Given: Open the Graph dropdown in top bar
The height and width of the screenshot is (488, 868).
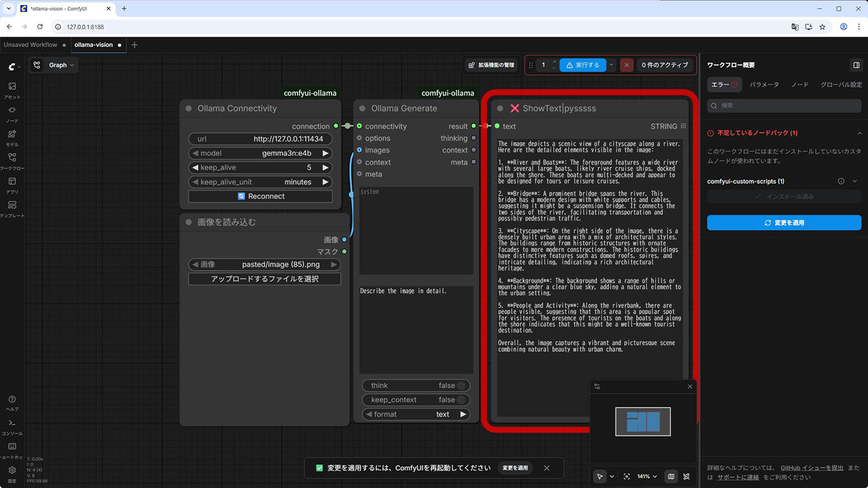Looking at the screenshot, I should tap(55, 65).
